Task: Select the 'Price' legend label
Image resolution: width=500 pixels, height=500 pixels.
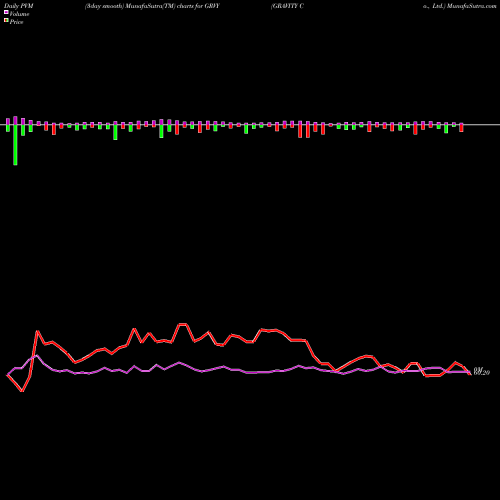Action: (x=16, y=22)
